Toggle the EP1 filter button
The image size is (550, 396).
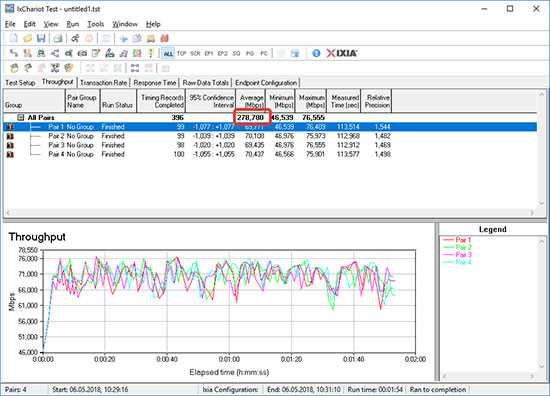[209, 53]
